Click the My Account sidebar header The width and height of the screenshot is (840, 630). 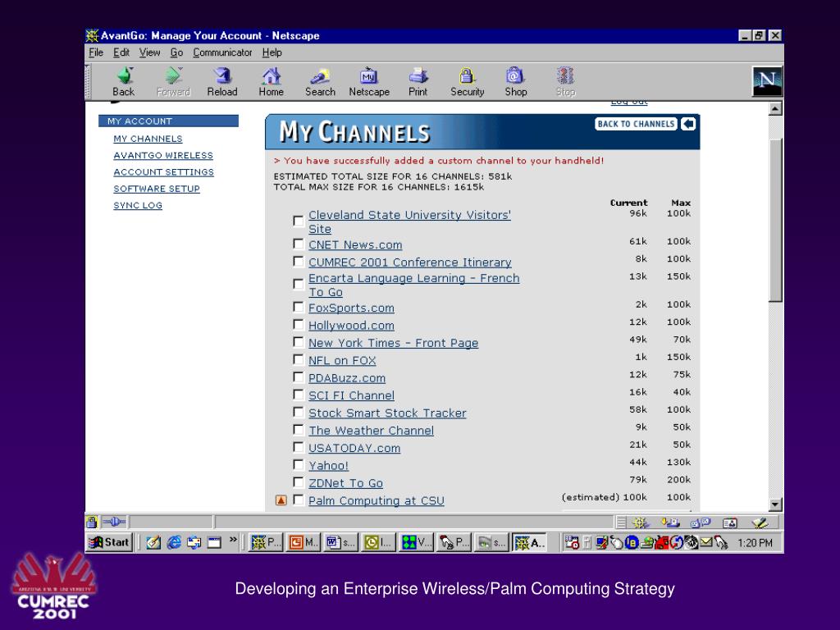pyautogui.click(x=168, y=121)
